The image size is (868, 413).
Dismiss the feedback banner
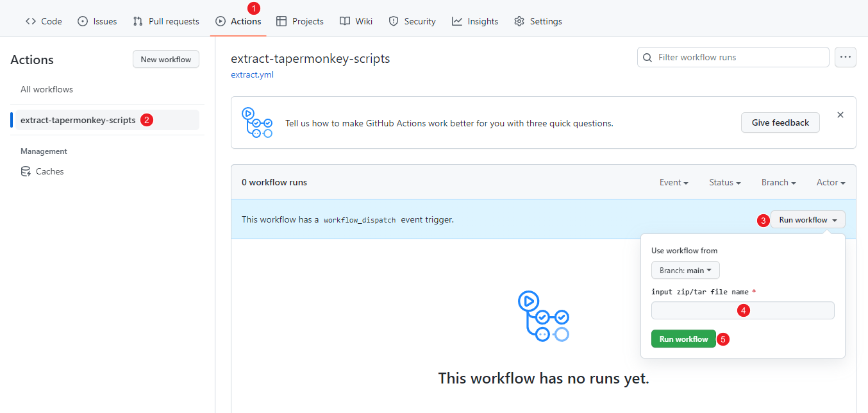coord(840,115)
